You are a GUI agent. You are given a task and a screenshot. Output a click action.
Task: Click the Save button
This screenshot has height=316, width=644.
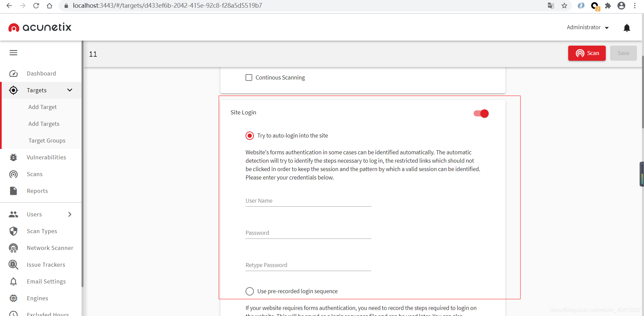(624, 53)
